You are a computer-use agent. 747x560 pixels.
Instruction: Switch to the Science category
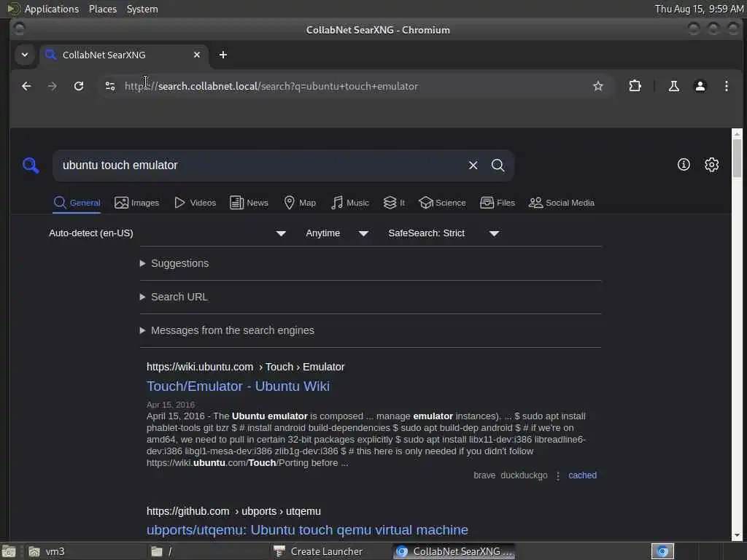point(442,203)
